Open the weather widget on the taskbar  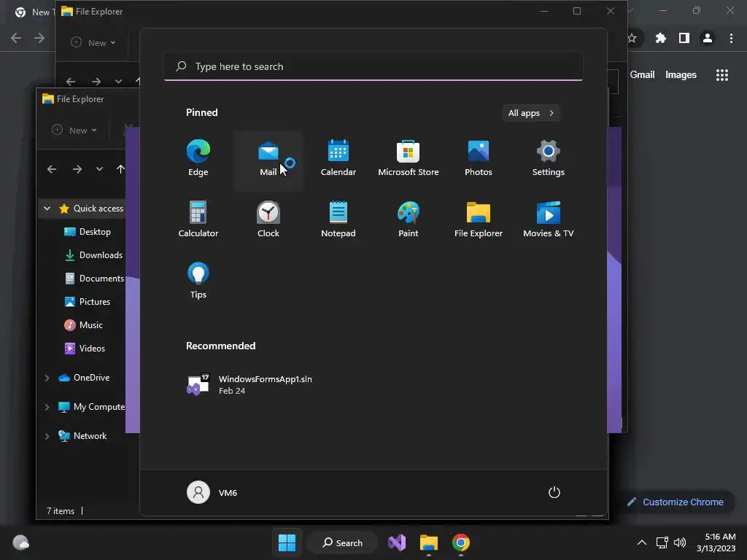tap(20, 542)
